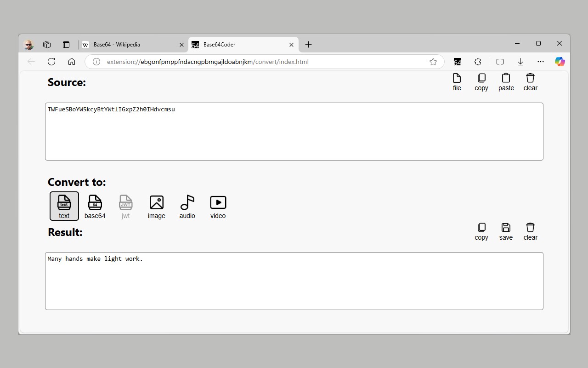Open the user profile avatar

[28, 45]
